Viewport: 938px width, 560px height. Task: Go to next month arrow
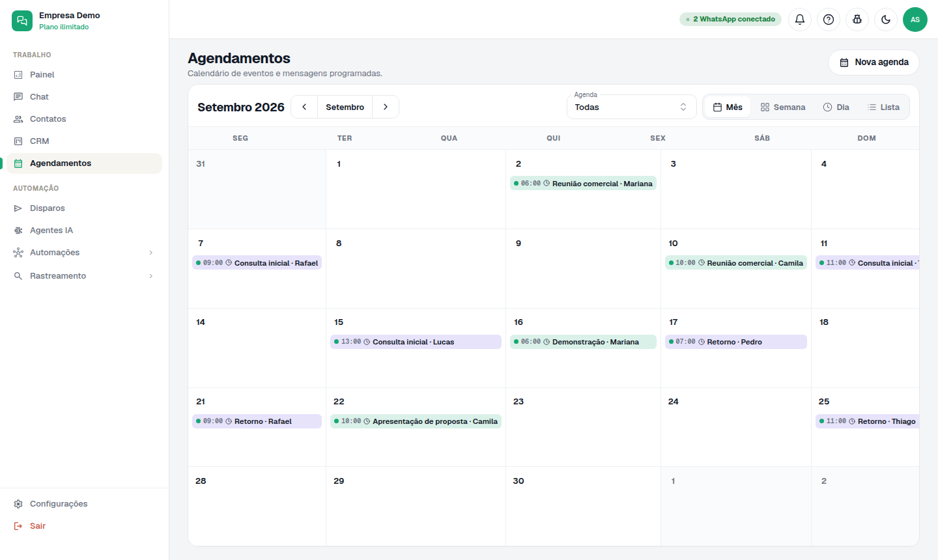[386, 107]
